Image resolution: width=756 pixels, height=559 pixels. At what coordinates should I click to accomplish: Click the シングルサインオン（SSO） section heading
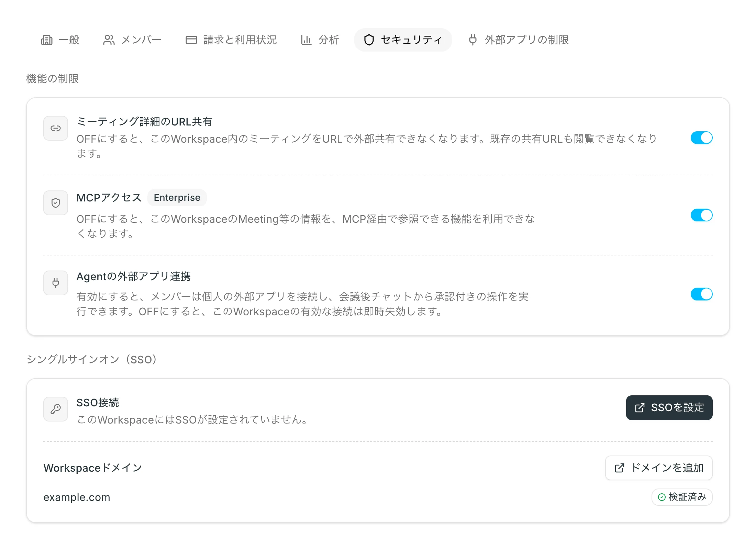(92, 360)
